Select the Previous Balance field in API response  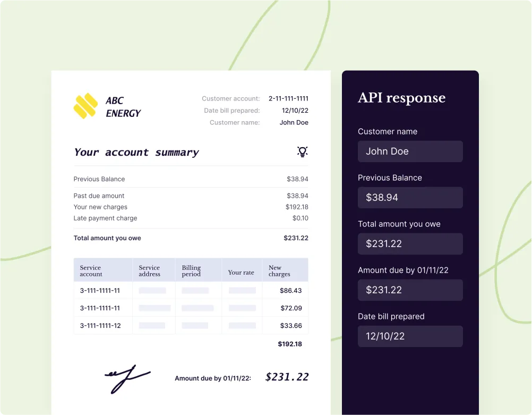click(410, 198)
